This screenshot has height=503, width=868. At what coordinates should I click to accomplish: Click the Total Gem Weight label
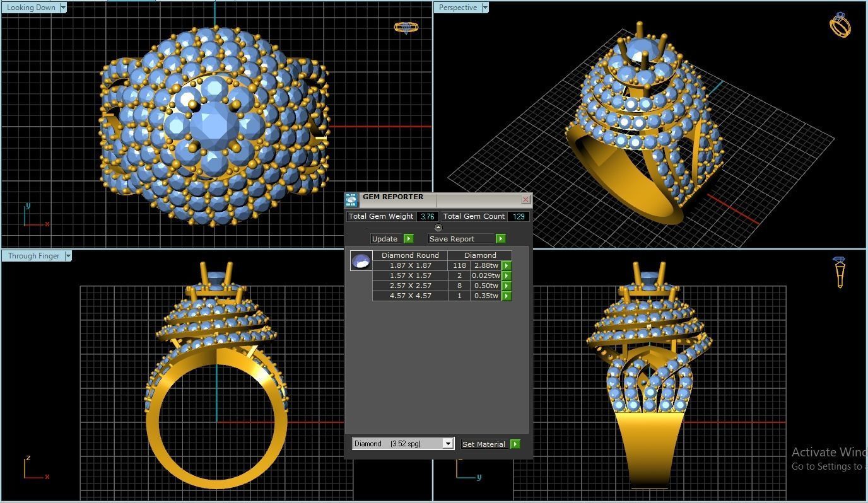pos(381,216)
